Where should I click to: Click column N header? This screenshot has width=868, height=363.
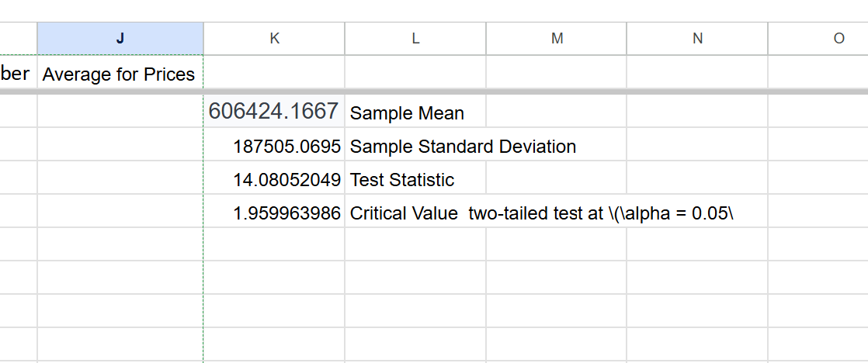pos(697,38)
